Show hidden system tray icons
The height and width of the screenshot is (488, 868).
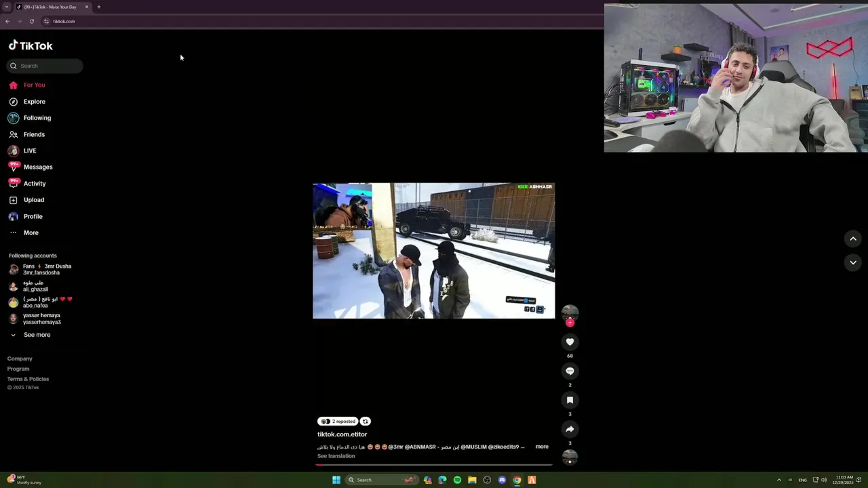click(x=778, y=480)
